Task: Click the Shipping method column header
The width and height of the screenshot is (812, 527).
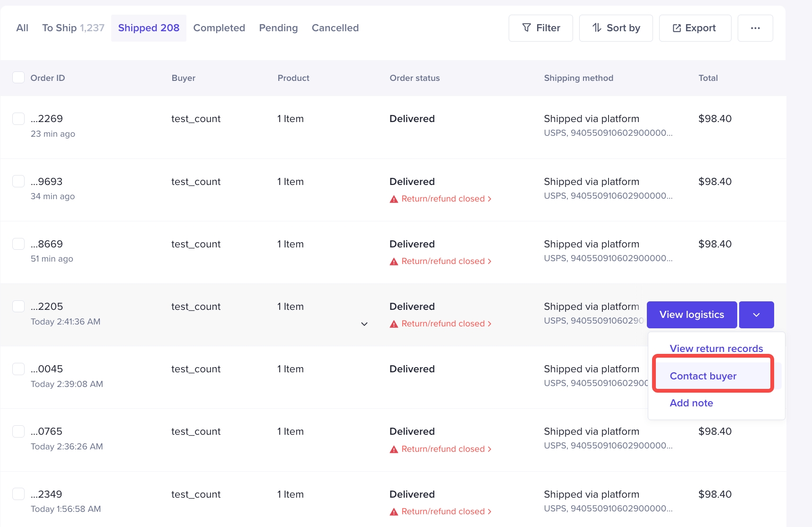Action: click(578, 78)
